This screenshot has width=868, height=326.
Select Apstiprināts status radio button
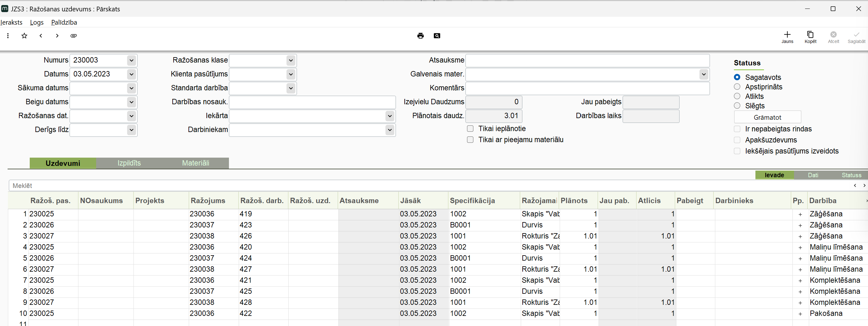737,87
